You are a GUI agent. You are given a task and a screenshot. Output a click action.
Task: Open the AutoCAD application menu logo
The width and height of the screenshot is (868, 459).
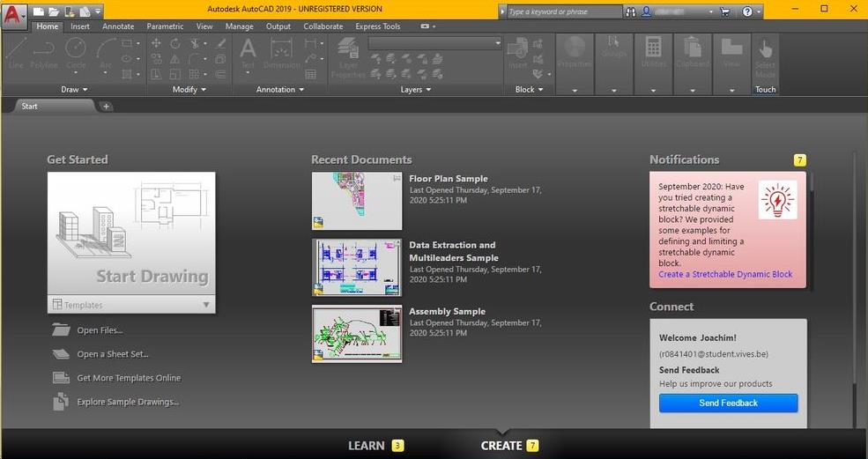point(14,15)
